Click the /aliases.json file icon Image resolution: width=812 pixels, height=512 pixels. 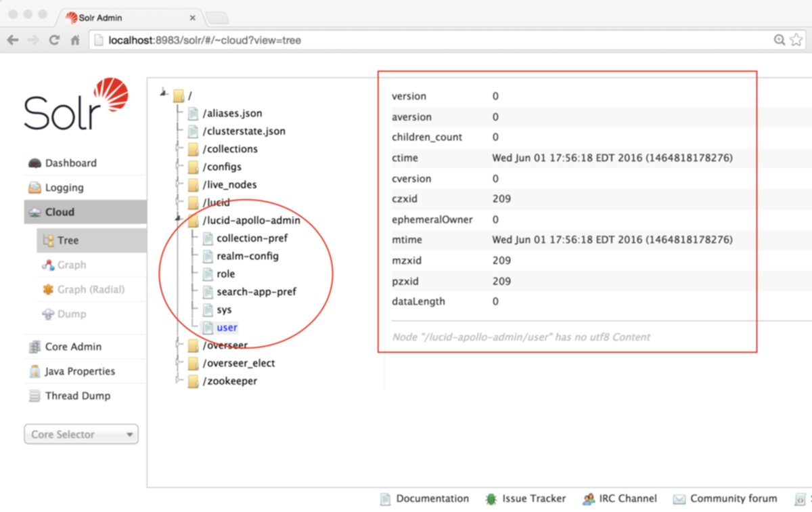(193, 114)
